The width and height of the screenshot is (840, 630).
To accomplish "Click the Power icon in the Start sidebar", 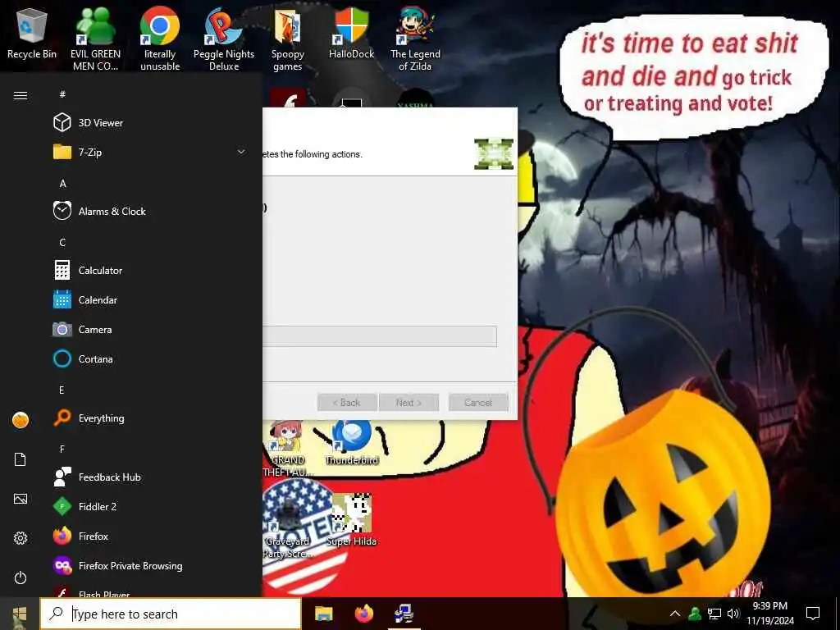I will 21,577.
